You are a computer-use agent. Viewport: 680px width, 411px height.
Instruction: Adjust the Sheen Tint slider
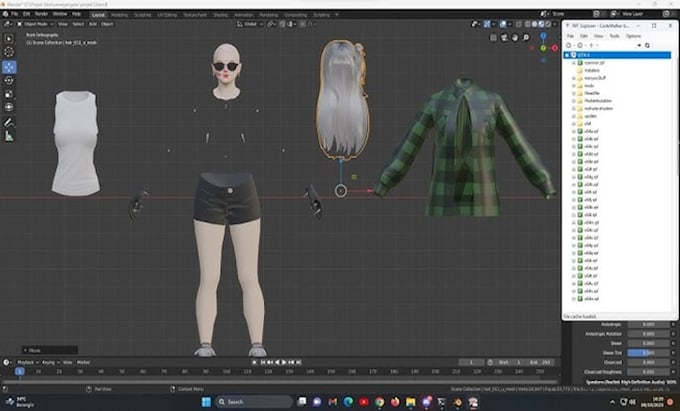click(x=648, y=353)
